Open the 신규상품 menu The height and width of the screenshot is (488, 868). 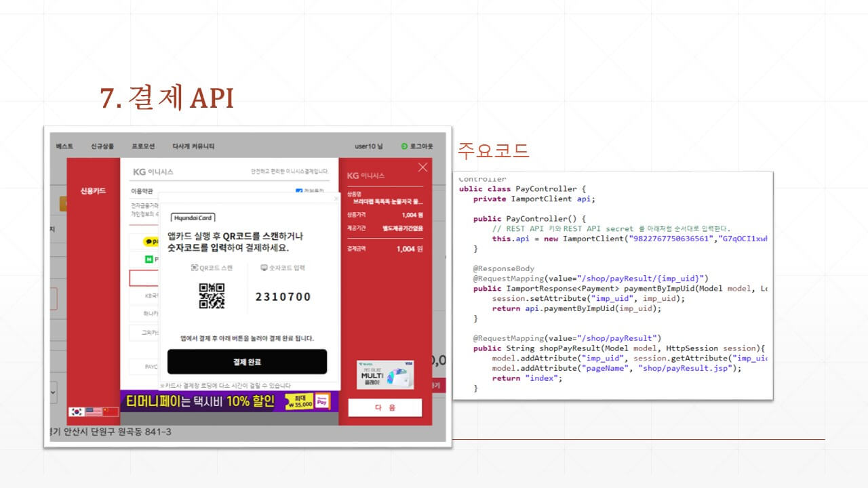point(102,146)
